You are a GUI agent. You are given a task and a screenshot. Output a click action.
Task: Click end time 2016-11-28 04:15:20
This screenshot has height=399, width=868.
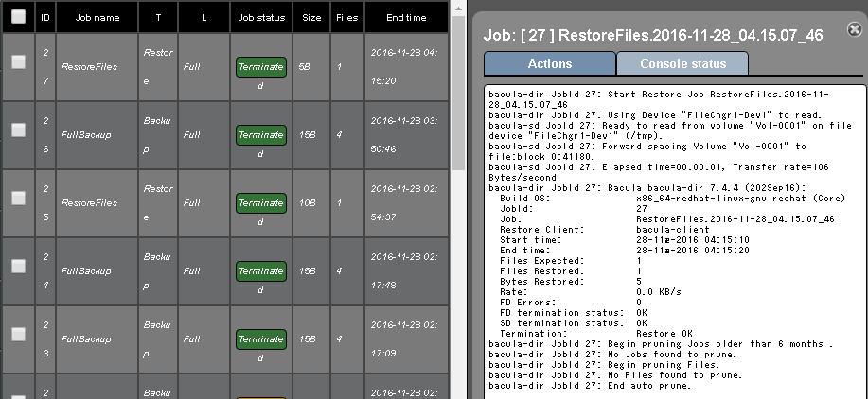[x=404, y=67]
